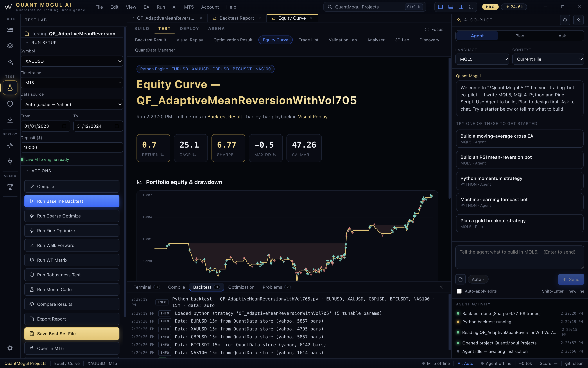Open the Auto model selector
This screenshot has height=368, width=588.
click(478, 279)
